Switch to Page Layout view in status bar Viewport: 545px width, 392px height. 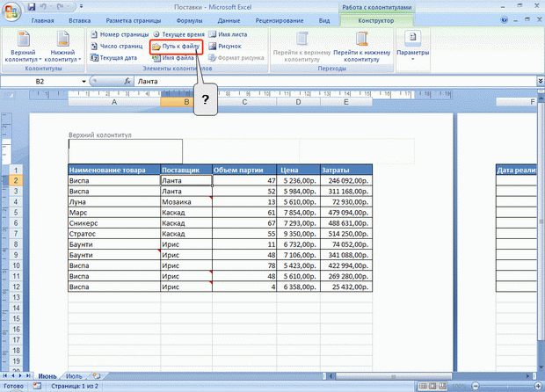432,386
